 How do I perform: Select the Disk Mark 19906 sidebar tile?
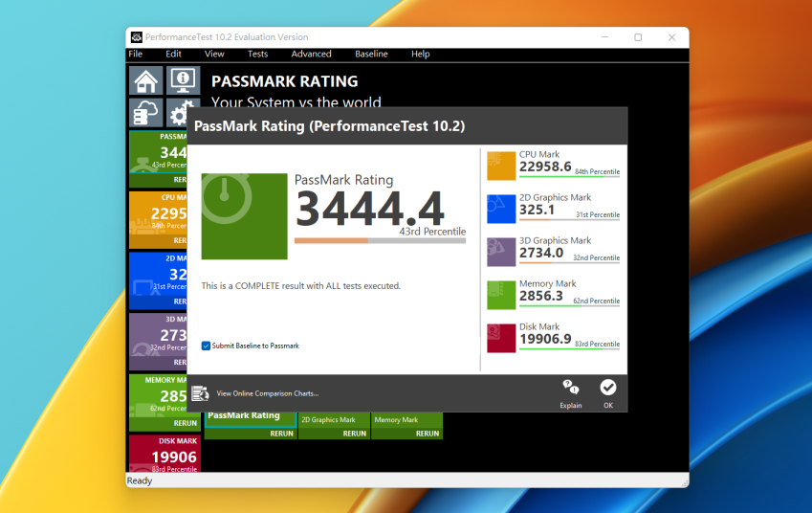(165, 453)
